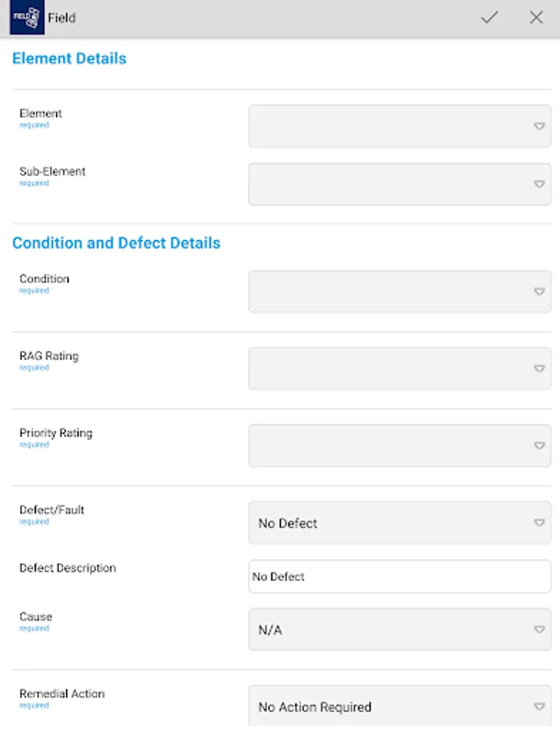
Task: Select a RAG Rating from the dropdown
Action: 400,368
